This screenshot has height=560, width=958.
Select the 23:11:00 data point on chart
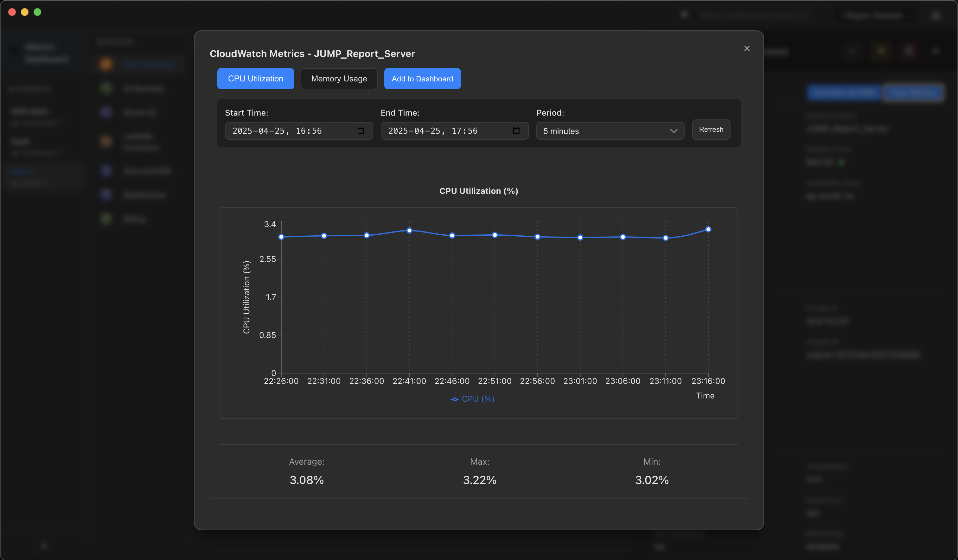666,238
